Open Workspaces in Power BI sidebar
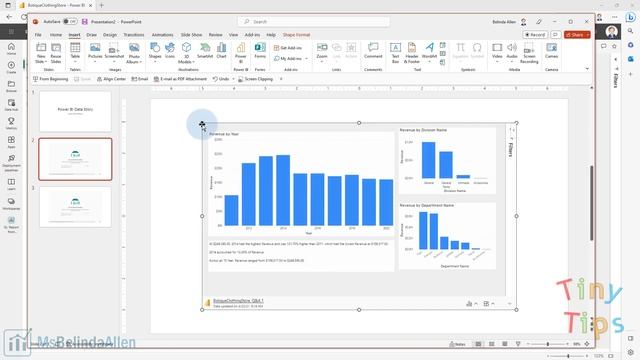Screen dimensions: 640x360 (11, 204)
